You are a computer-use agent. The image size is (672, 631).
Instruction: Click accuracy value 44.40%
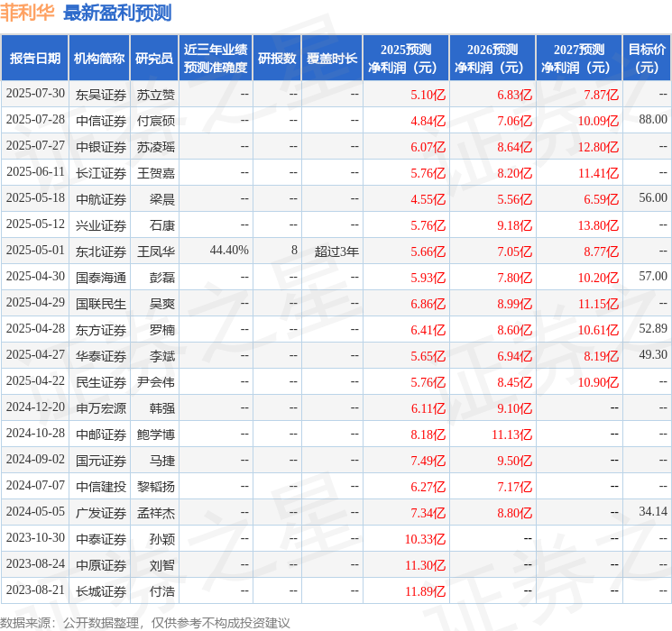[229, 251]
